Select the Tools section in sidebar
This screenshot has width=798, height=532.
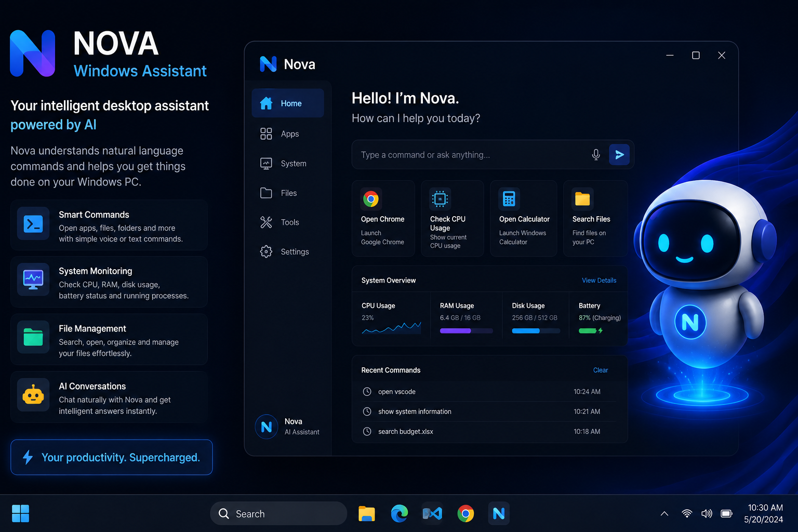288,222
